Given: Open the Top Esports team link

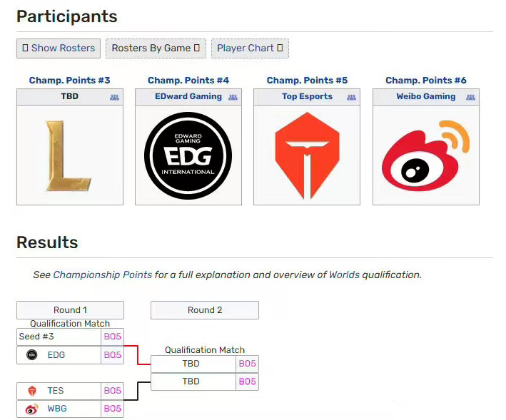Looking at the screenshot, I should pos(307,96).
